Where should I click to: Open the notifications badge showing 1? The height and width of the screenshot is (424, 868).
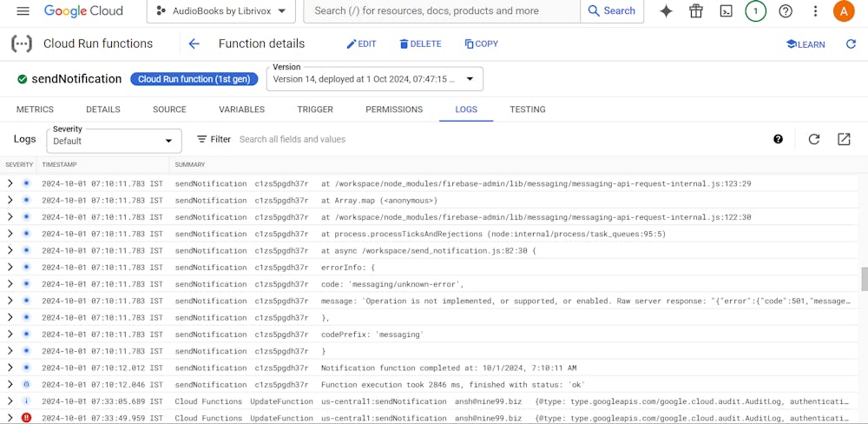756,11
